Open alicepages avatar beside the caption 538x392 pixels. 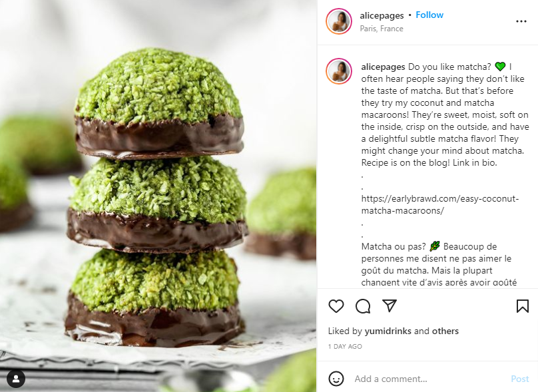[x=339, y=71]
